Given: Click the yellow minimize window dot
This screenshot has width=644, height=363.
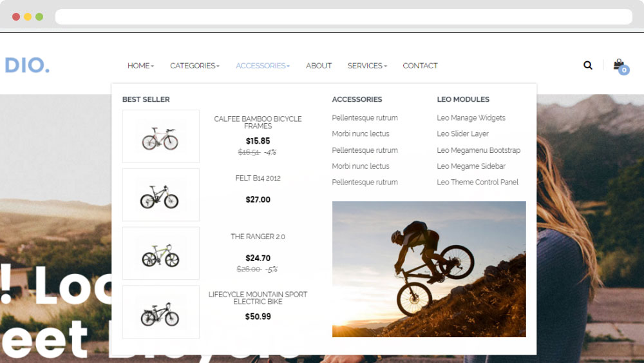Looking at the screenshot, I should point(28,17).
